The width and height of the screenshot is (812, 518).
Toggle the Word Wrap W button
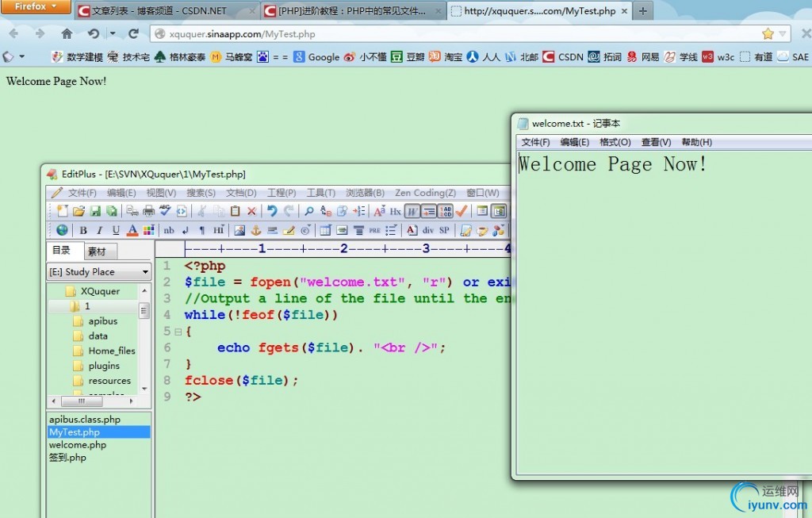[412, 211]
